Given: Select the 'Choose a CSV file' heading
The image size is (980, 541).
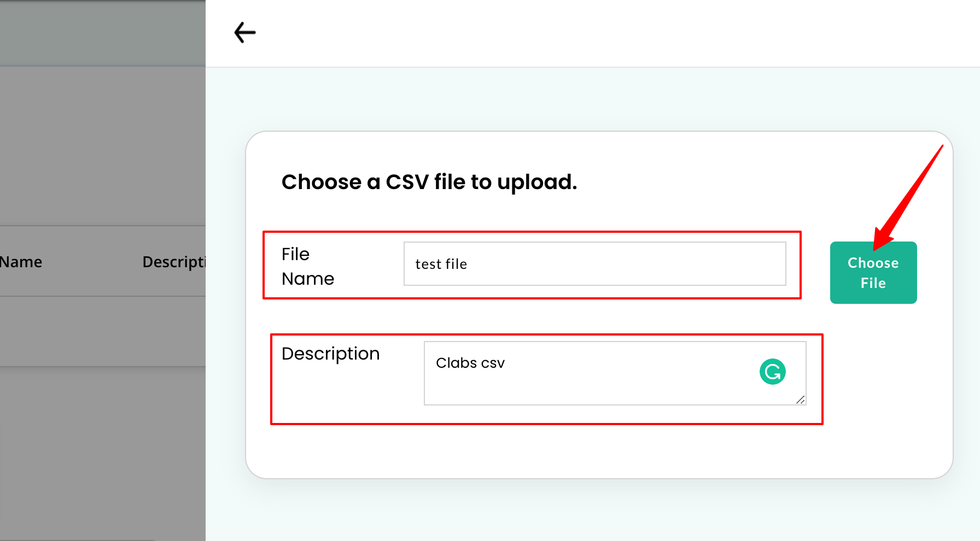Looking at the screenshot, I should click(429, 181).
